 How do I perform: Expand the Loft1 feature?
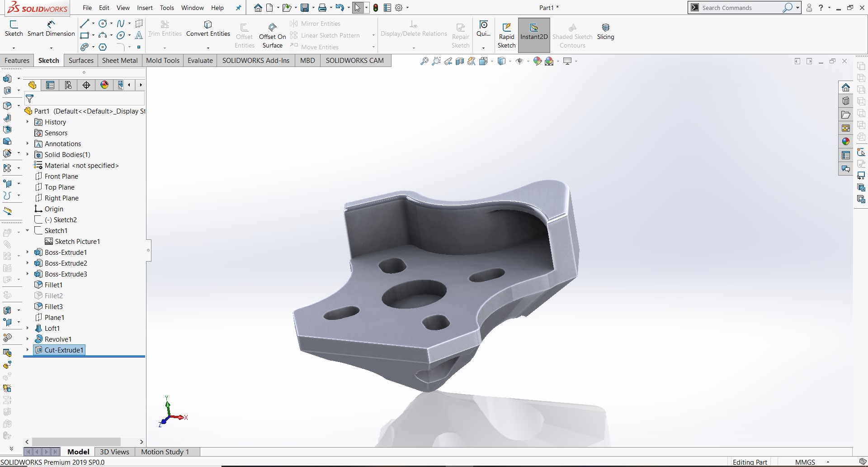click(28, 329)
